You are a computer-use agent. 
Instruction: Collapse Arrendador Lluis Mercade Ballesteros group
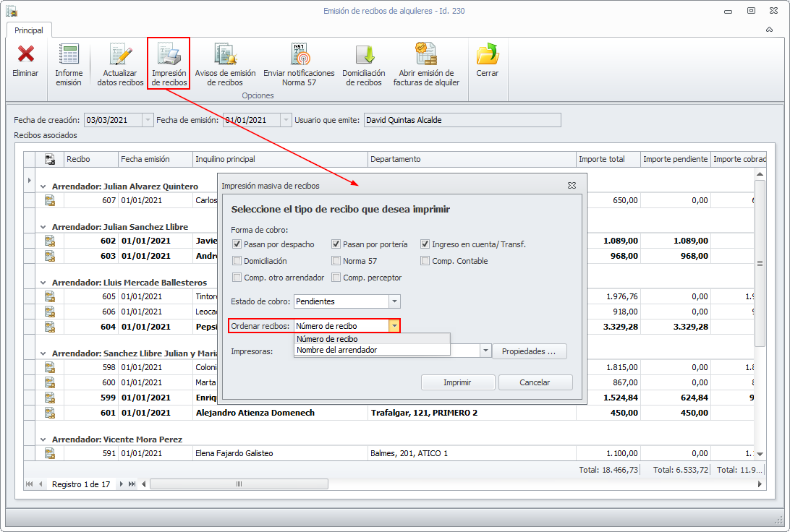click(43, 283)
